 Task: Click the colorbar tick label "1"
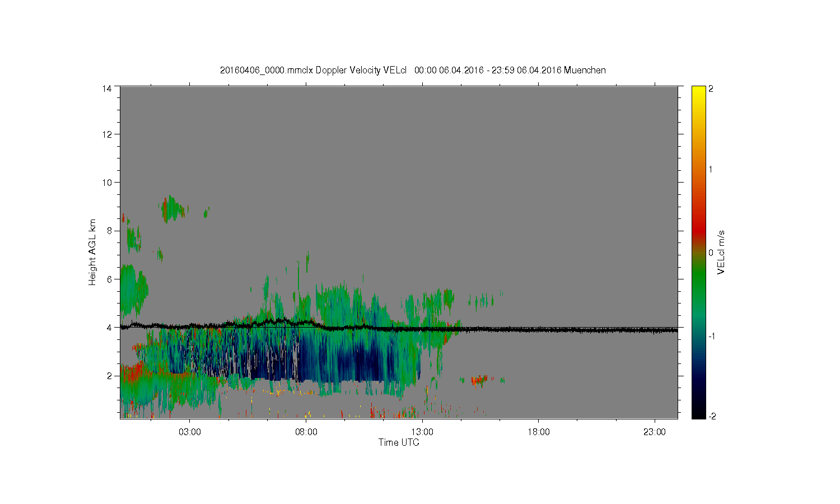[711, 169]
